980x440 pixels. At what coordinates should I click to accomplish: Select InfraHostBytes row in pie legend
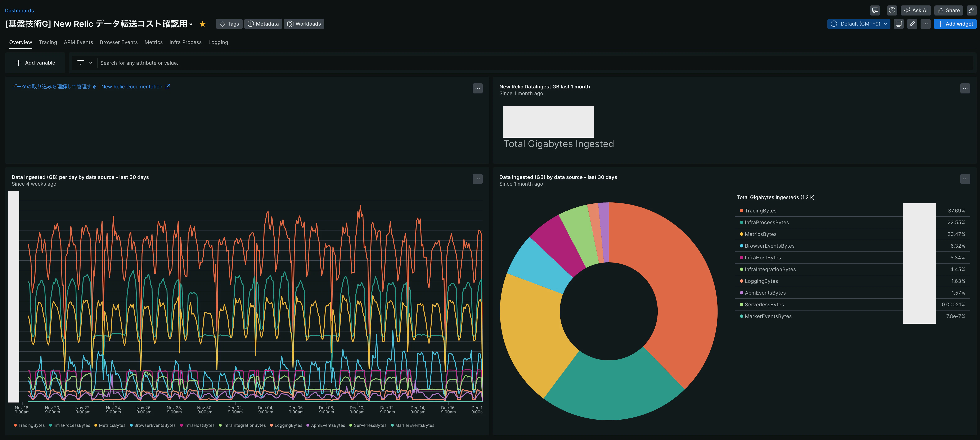pos(852,258)
